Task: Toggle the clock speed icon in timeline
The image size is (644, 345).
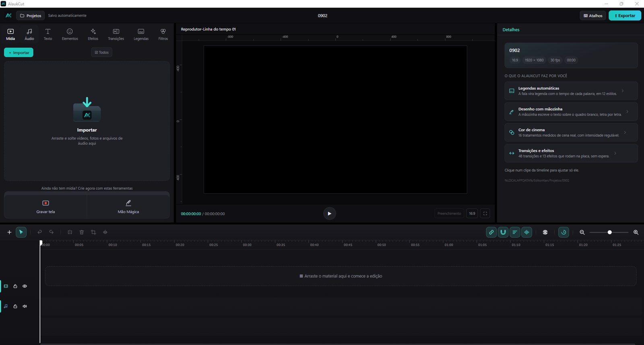Action: click(x=563, y=232)
